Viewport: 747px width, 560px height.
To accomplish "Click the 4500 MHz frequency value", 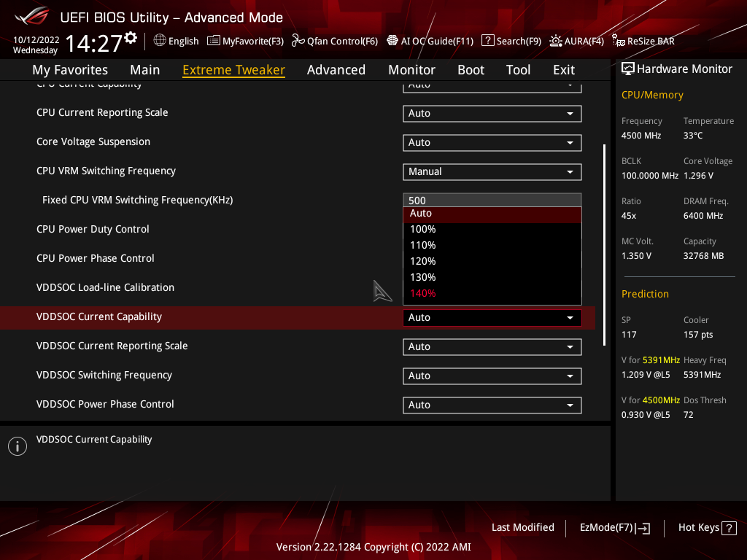I will [640, 136].
